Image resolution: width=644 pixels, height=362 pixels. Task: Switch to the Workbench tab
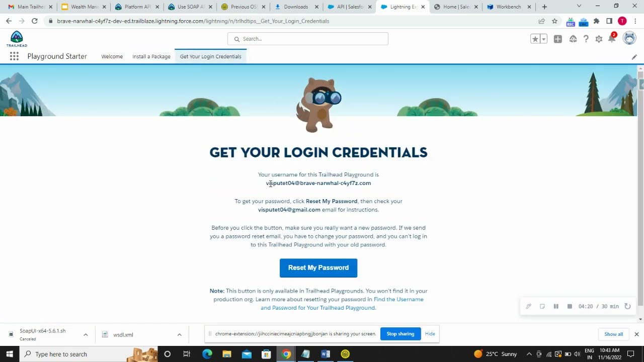point(510,7)
